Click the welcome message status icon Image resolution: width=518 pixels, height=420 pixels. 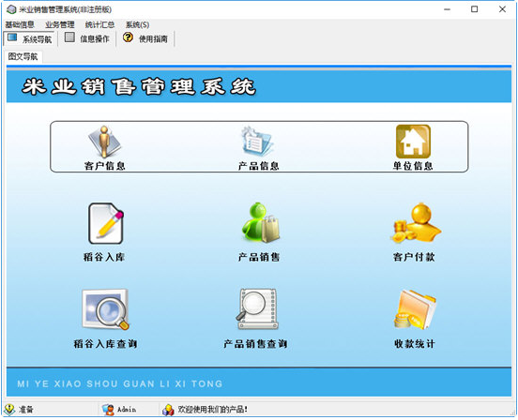pos(168,410)
